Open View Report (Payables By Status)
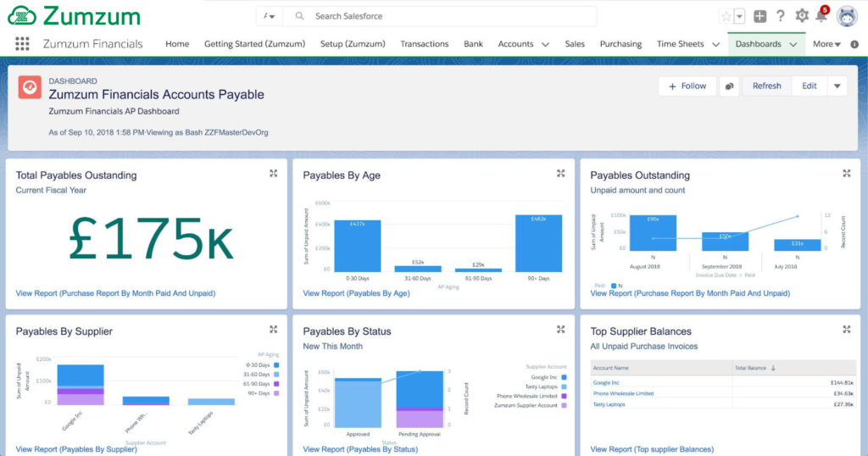 tap(360, 449)
